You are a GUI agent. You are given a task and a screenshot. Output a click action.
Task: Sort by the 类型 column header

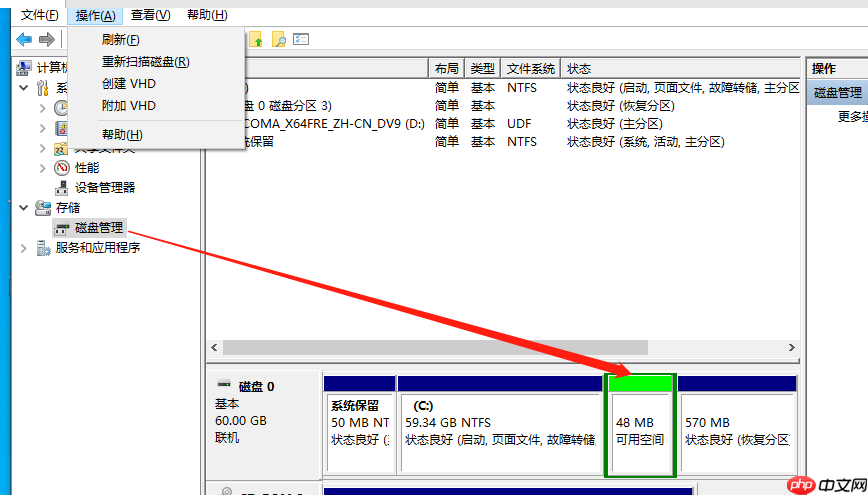(x=483, y=69)
